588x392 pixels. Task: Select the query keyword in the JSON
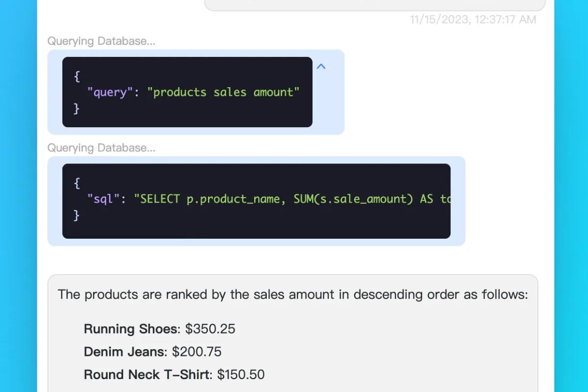tap(109, 92)
